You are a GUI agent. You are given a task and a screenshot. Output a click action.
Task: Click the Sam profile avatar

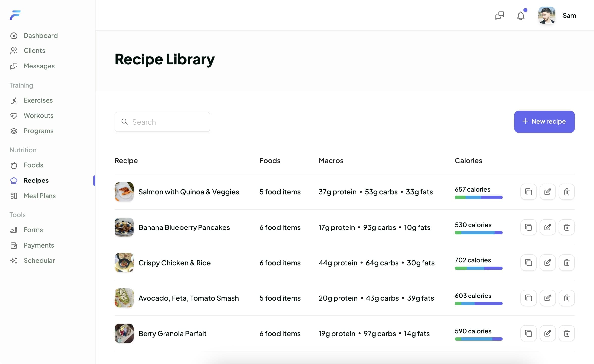547,15
